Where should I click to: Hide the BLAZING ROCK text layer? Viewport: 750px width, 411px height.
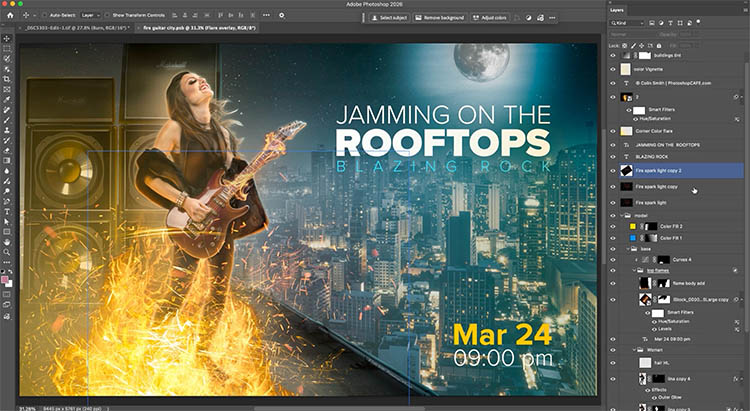[613, 157]
